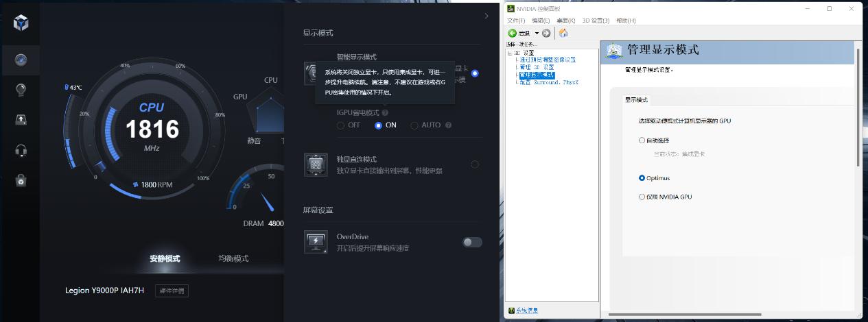Screen dimensions: 868x322
Task: Select Optimus radio in NVIDIA panel
Action: [x=642, y=178]
